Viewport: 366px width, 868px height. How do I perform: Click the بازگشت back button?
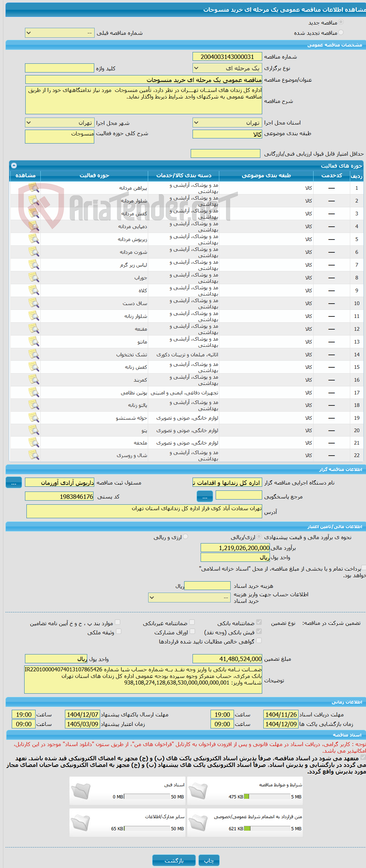pos(174,860)
